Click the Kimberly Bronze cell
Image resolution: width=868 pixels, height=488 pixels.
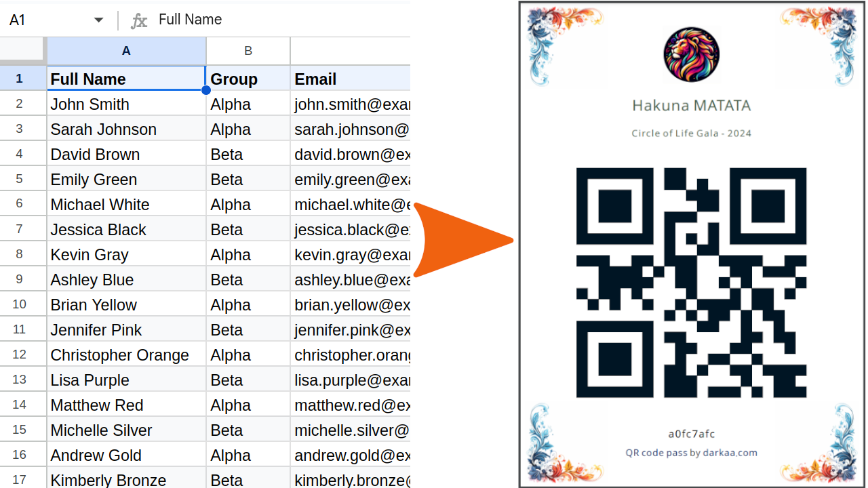[126, 479]
